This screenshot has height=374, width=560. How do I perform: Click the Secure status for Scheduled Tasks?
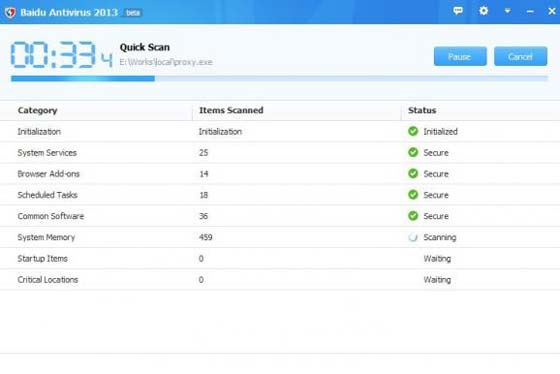pyautogui.click(x=436, y=195)
